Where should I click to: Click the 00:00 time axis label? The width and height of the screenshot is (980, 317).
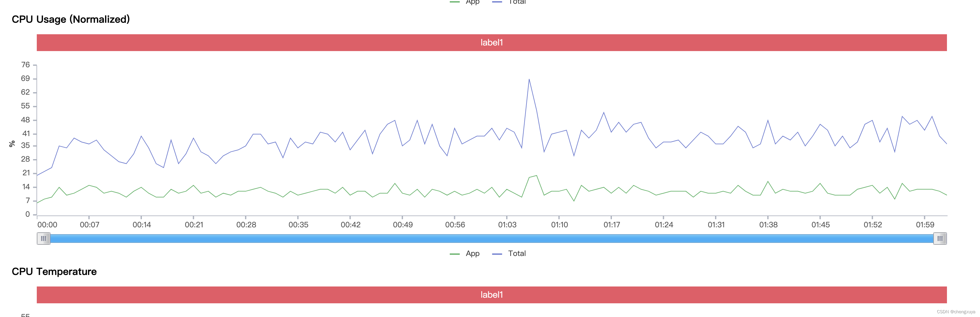pyautogui.click(x=47, y=225)
